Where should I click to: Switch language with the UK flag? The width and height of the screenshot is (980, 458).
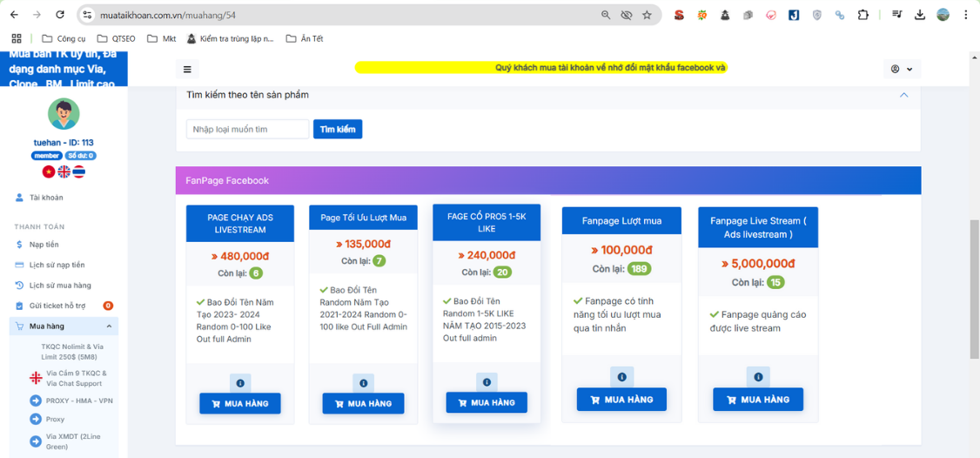tap(64, 172)
